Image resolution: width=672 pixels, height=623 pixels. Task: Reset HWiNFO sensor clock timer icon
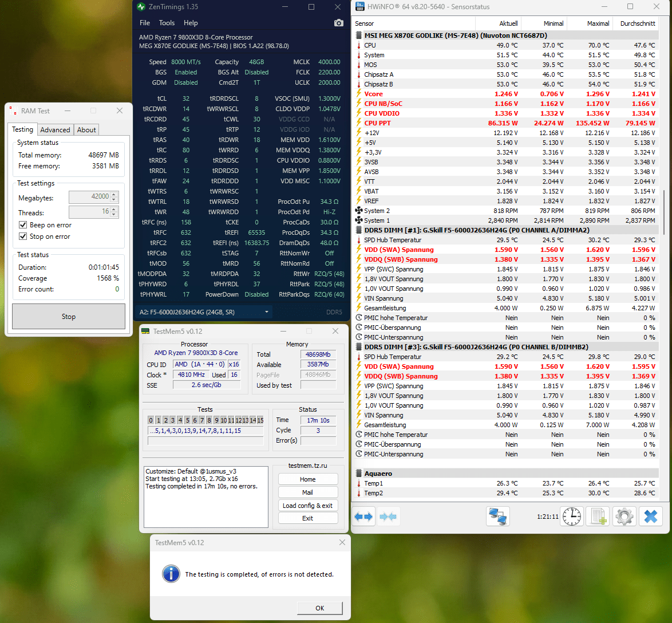click(x=572, y=516)
